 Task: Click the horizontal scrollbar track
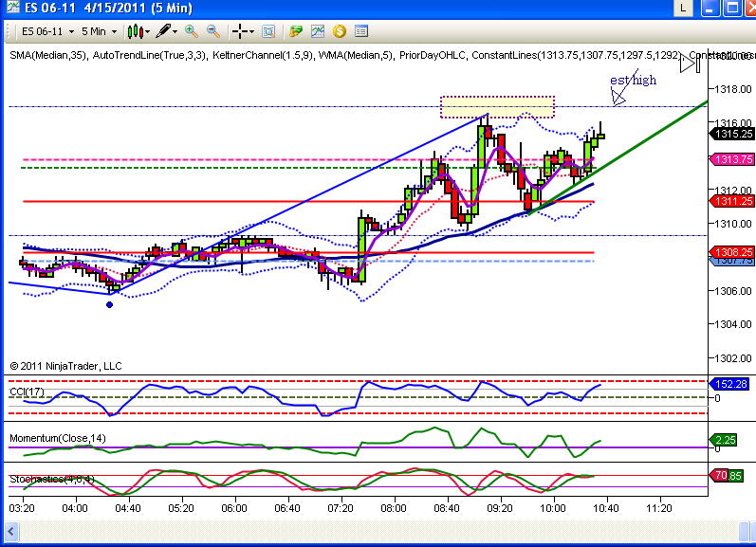[x=378, y=532]
